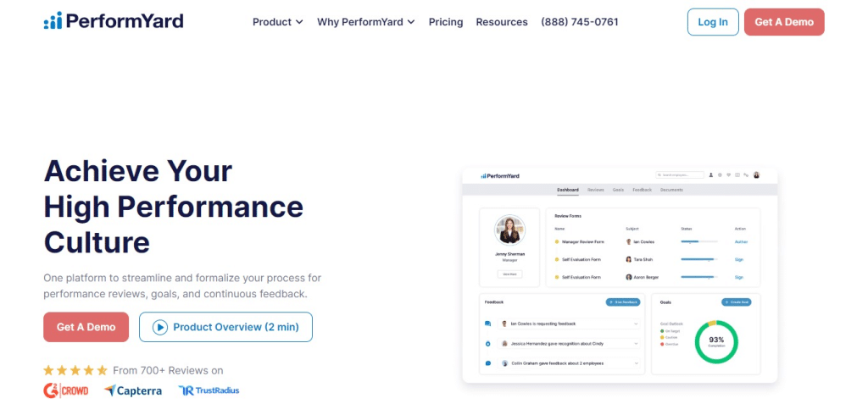Click the (888) 745-0761 phone number
Screen dimensions: 868x404
[x=580, y=22]
